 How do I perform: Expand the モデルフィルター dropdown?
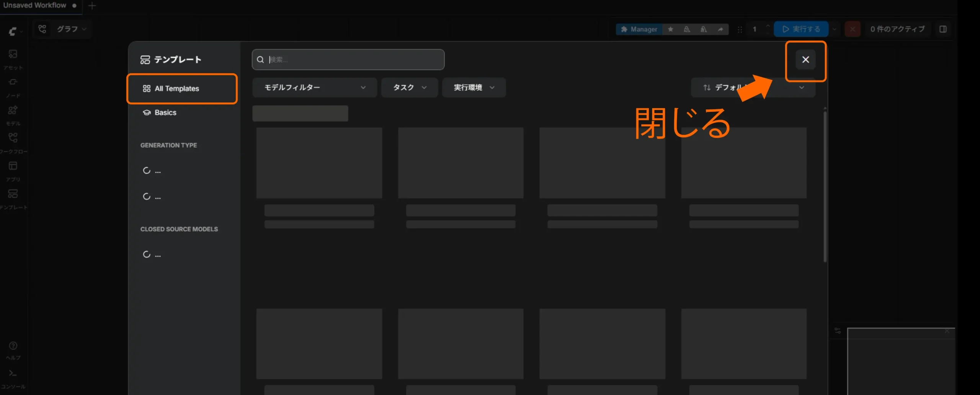pos(315,88)
